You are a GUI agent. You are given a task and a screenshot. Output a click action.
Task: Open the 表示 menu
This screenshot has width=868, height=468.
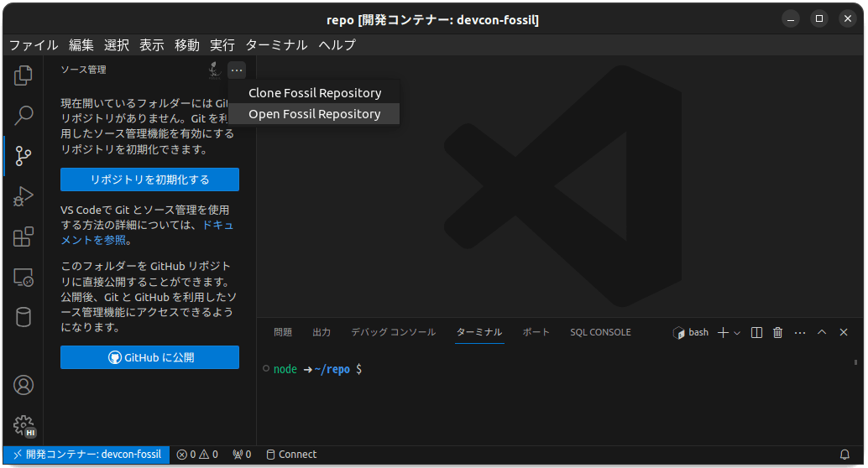[x=152, y=44]
